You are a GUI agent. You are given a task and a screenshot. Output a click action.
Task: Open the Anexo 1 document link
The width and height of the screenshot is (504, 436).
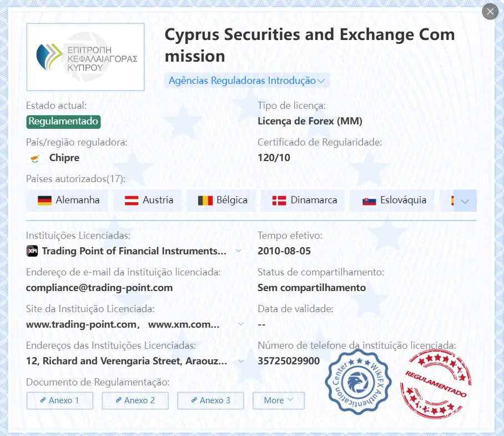[60, 400]
